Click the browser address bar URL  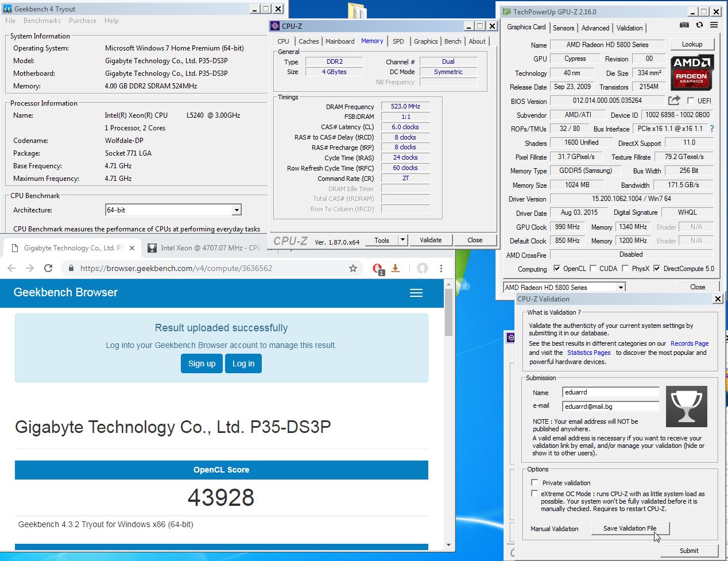[x=176, y=268]
